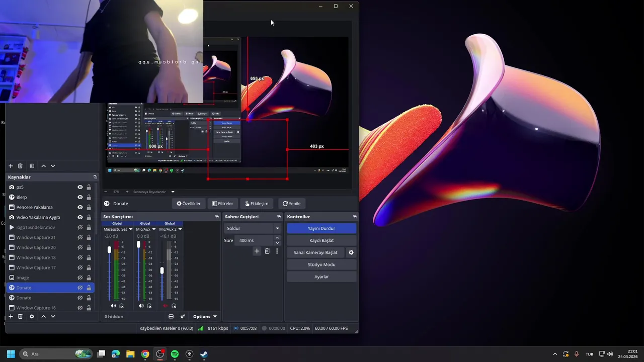Viewport: 644px width, 362px height.
Task: Open Steam from the taskbar
Action: tap(204, 354)
